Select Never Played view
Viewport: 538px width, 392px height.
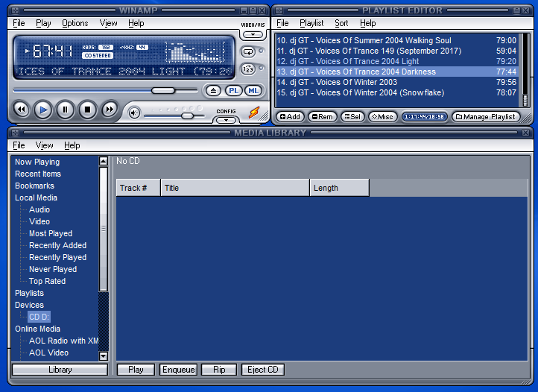pyautogui.click(x=53, y=270)
